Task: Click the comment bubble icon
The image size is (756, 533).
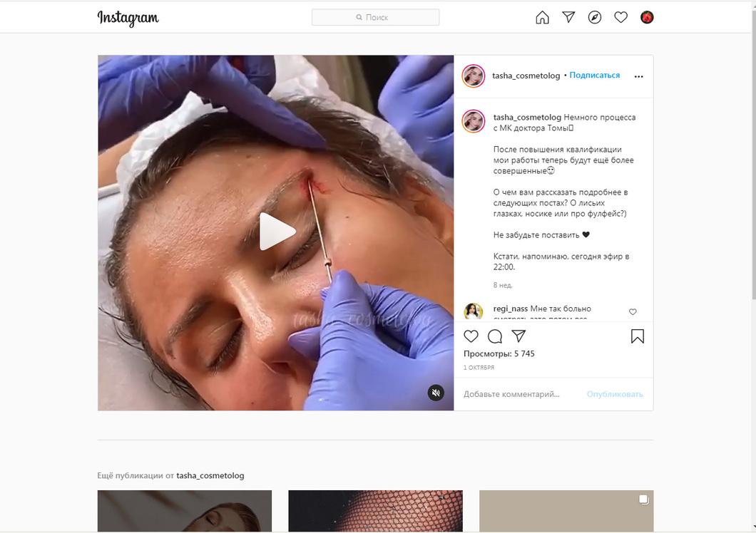Action: click(495, 336)
